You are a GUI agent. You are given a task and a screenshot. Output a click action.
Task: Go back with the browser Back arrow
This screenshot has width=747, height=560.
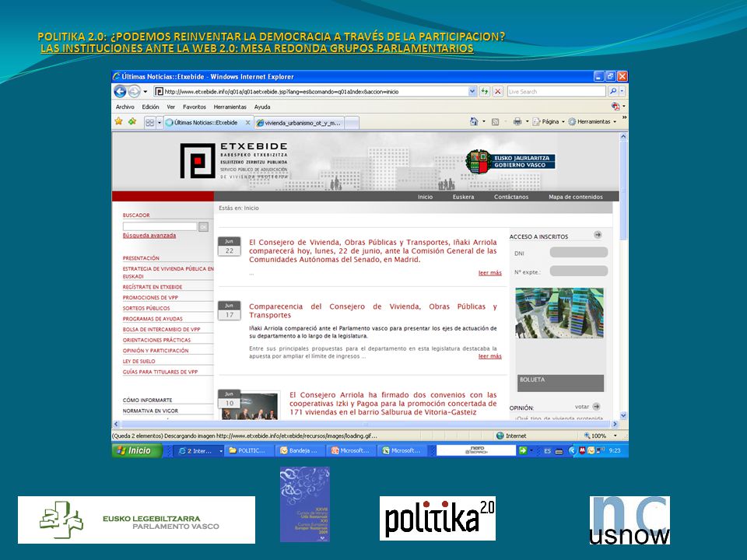(x=120, y=92)
